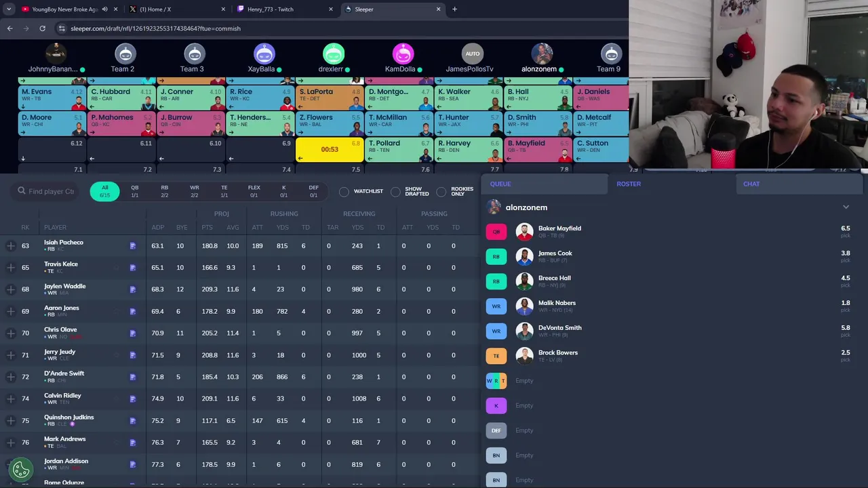Image resolution: width=868 pixels, height=488 pixels.
Task: Click the search magnifier icon in player search
Action: tap(22, 191)
